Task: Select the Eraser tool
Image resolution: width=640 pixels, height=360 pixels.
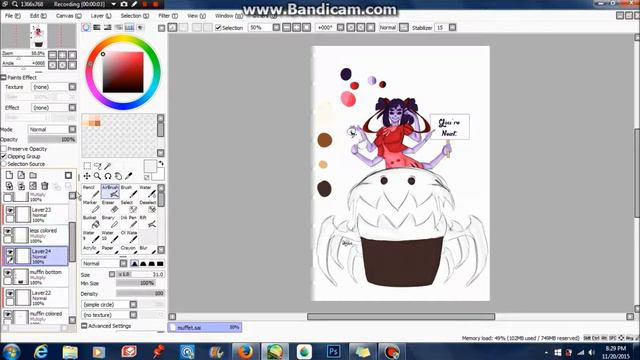Action: click(110, 207)
